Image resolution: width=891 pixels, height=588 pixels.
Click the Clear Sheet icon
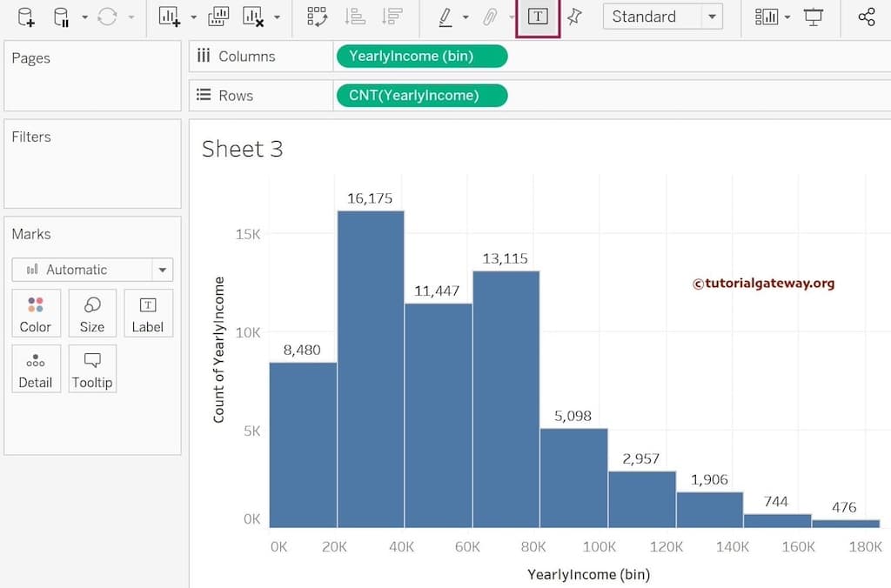(x=253, y=17)
